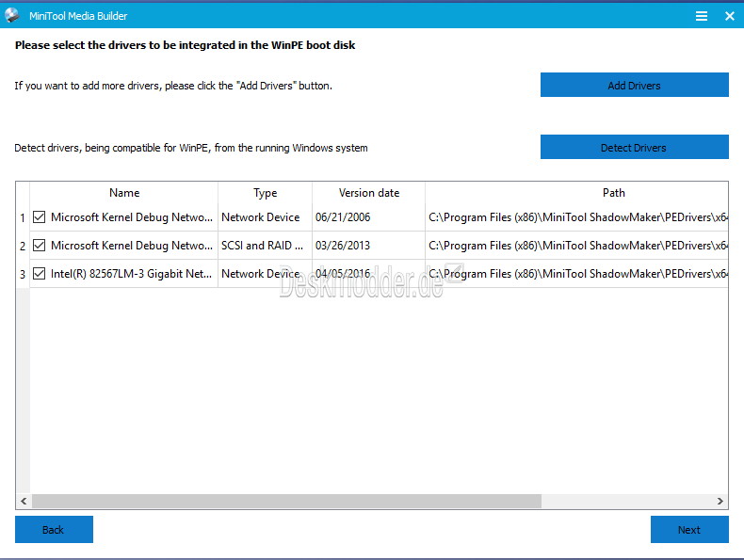Sort by the Name column header
This screenshot has width=744, height=560.
(x=124, y=193)
